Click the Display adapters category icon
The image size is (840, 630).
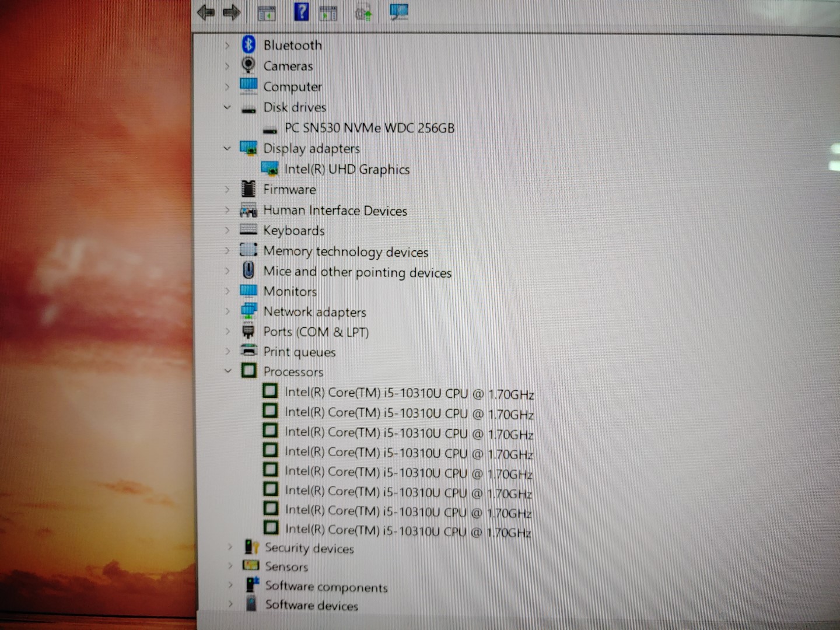click(249, 148)
